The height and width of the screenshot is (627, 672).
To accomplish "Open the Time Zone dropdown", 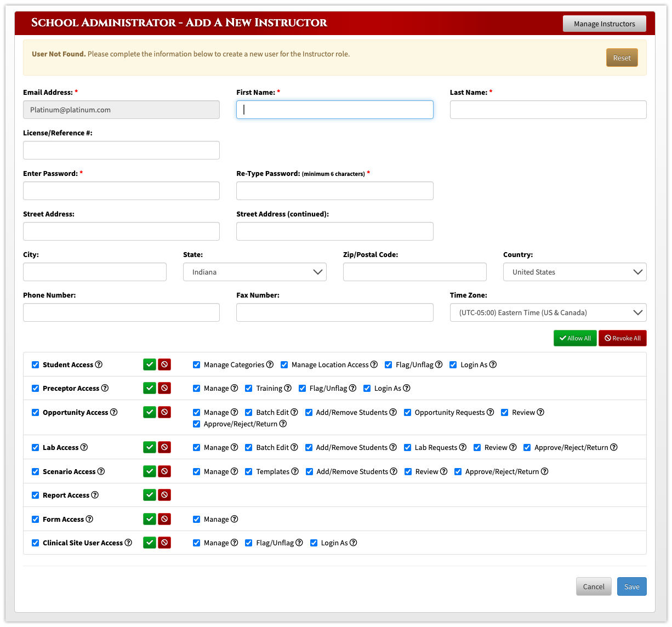I will [x=548, y=312].
